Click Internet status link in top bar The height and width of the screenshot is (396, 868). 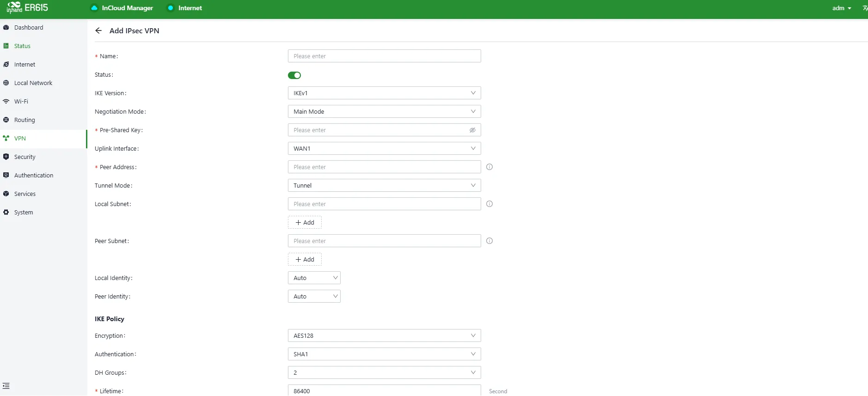pos(190,8)
